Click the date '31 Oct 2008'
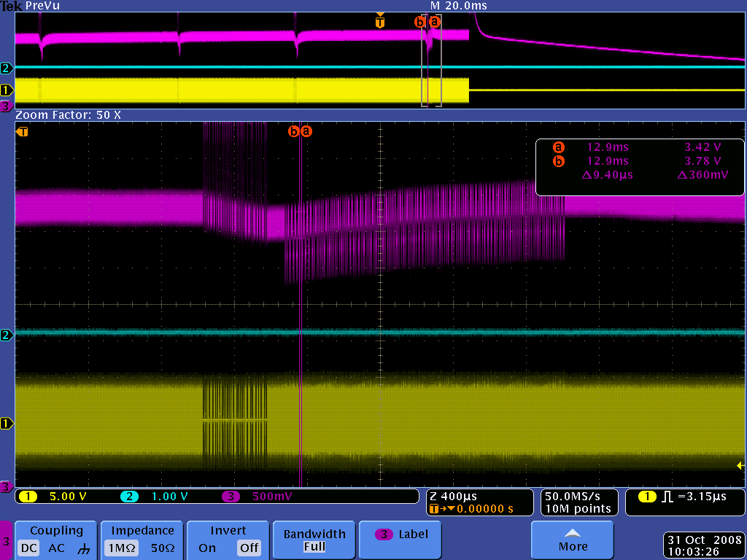The width and height of the screenshot is (747, 560). pyautogui.click(x=705, y=540)
